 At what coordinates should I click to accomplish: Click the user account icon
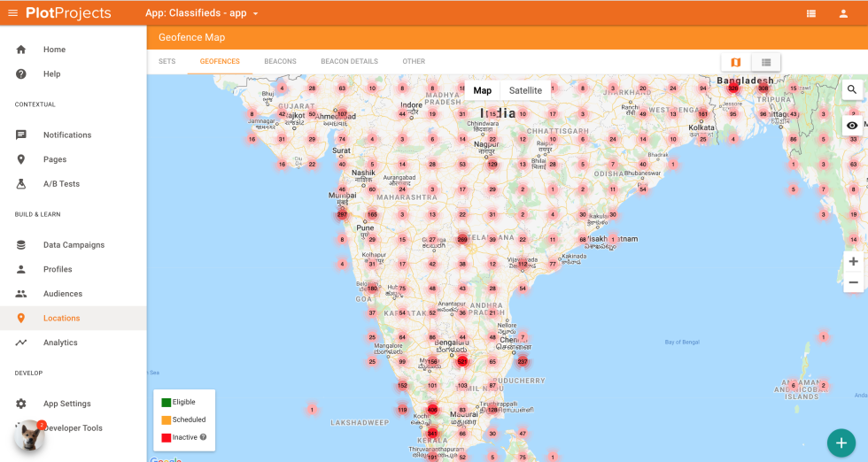click(843, 13)
